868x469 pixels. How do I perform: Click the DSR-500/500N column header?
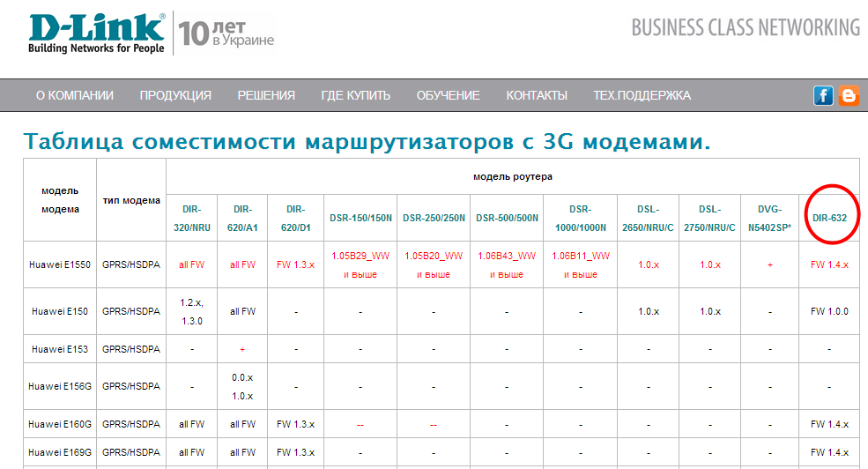pos(507,218)
